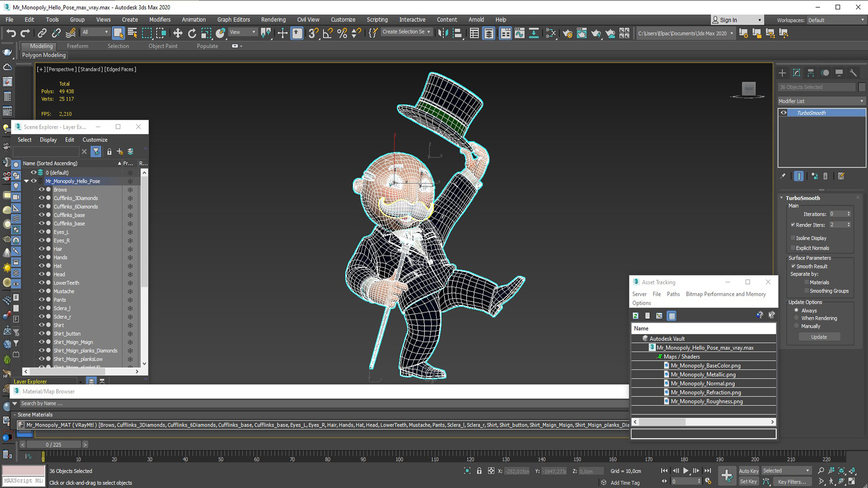
Task: Activate the Select and Link tool
Action: coord(42,33)
